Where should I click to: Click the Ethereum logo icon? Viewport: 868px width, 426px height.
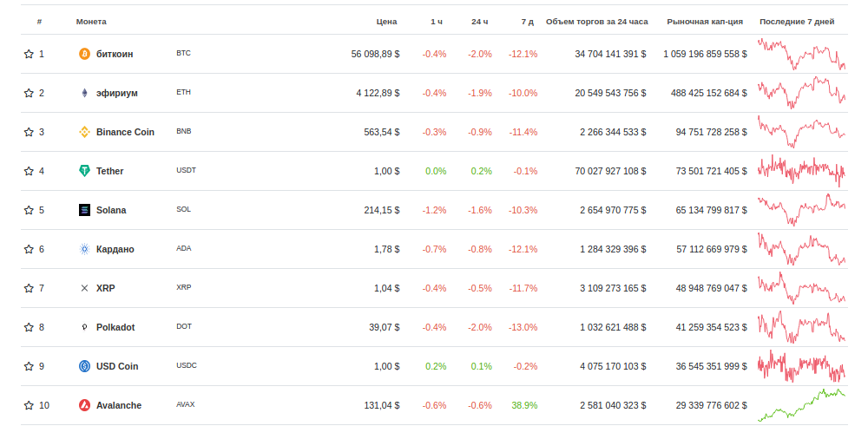pyautogui.click(x=84, y=93)
